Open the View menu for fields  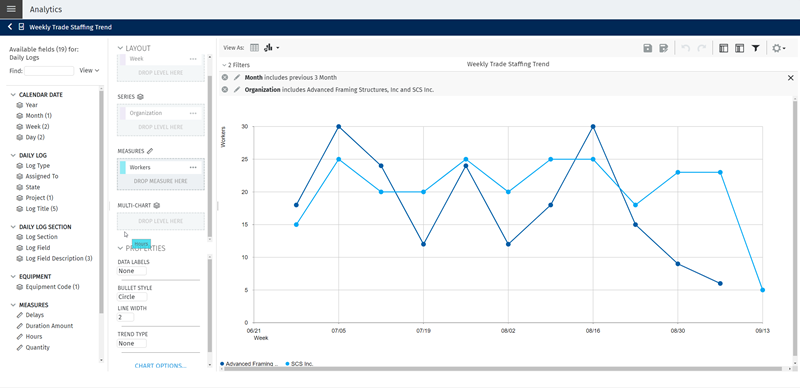[89, 70]
